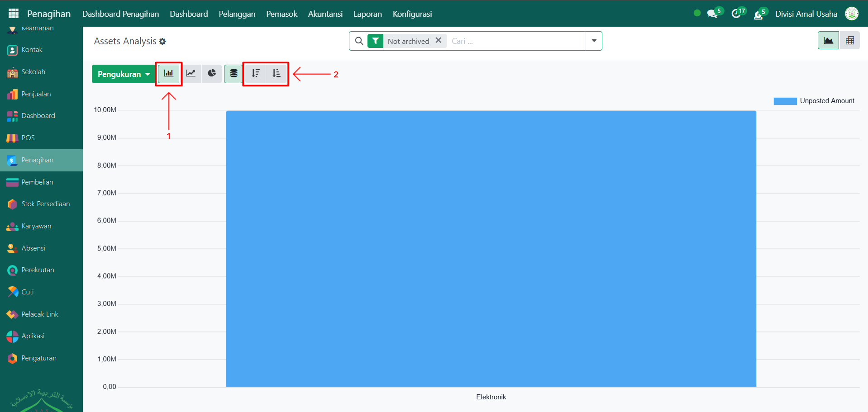Sort the chart in descending order
This screenshot has width=868, height=412.
pyautogui.click(x=256, y=74)
